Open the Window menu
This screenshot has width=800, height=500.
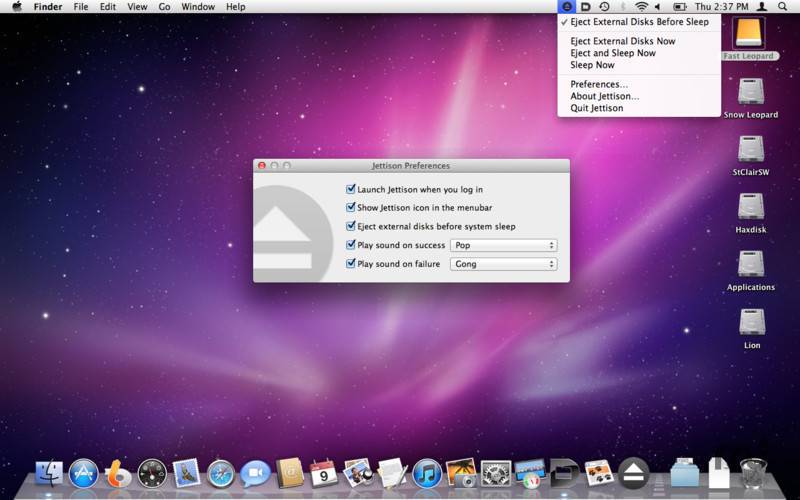click(198, 7)
